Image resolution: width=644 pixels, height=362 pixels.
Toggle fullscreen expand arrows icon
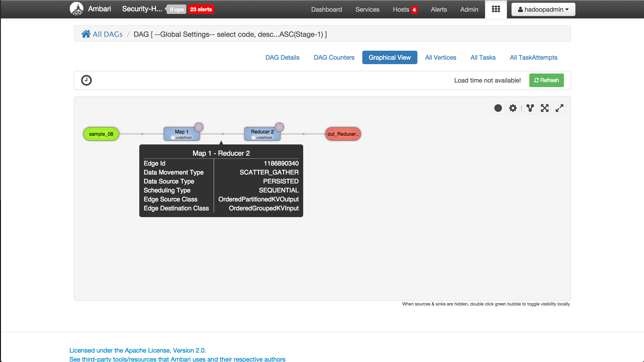[x=559, y=108]
